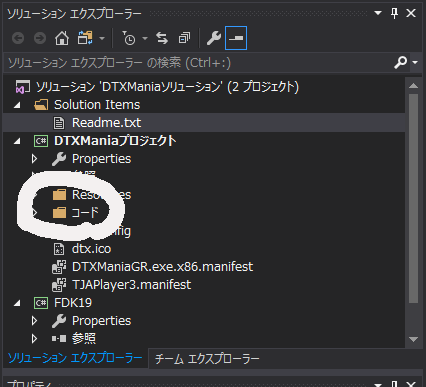Image resolution: width=426 pixels, height=387 pixels.
Task: Open Properties with the wrench icon
Action: [x=214, y=38]
